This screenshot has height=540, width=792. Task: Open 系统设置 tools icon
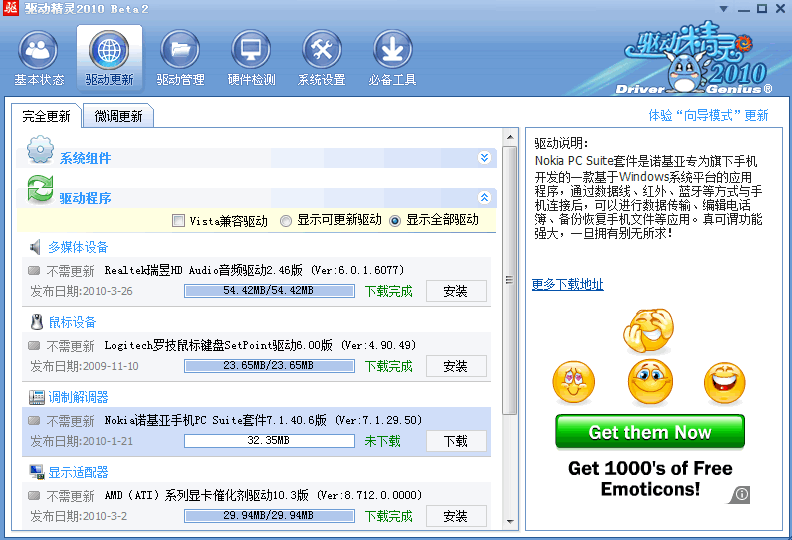(322, 50)
